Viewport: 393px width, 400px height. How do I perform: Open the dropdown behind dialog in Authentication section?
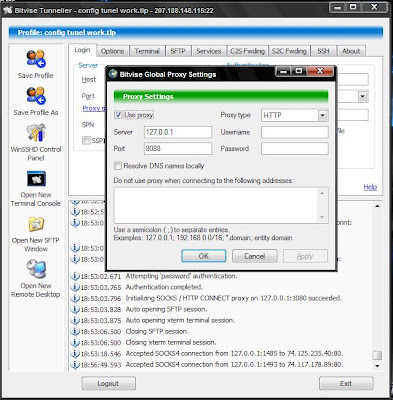tap(363, 96)
